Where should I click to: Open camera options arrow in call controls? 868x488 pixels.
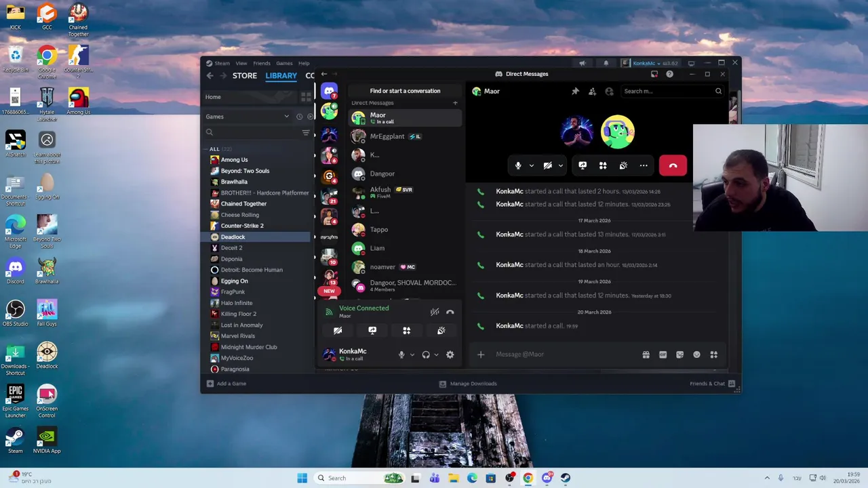[x=560, y=165]
